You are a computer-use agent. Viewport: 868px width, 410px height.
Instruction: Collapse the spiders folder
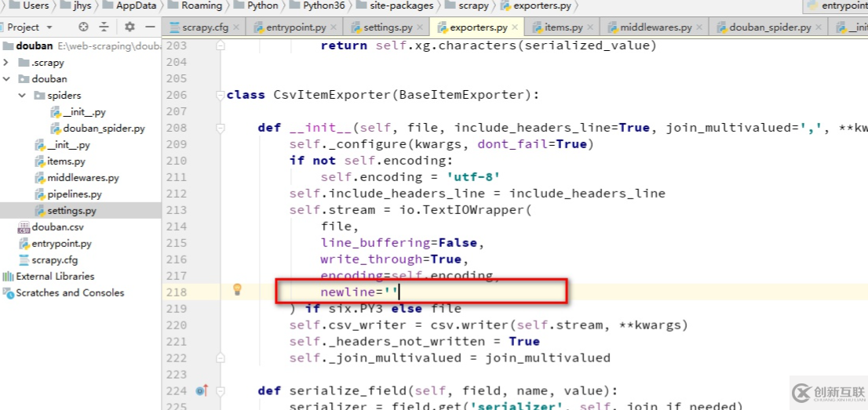click(x=22, y=95)
